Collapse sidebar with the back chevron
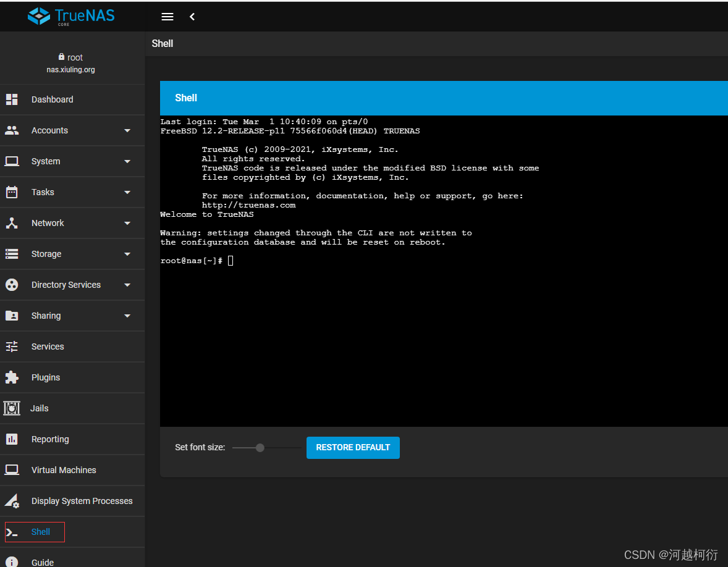 [192, 17]
